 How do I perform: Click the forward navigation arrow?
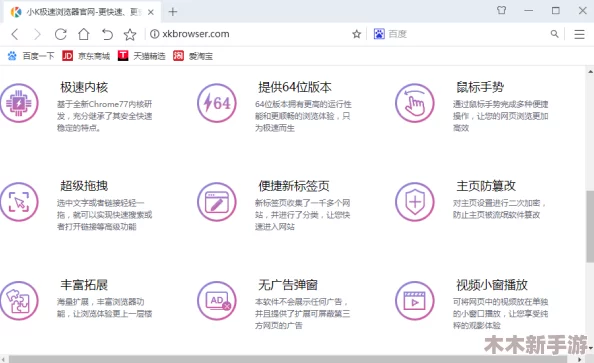pyautogui.click(x=37, y=34)
